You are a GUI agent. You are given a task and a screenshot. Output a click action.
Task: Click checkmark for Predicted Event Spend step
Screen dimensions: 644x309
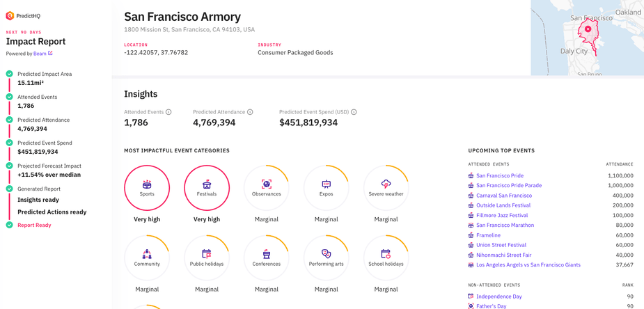[9, 143]
